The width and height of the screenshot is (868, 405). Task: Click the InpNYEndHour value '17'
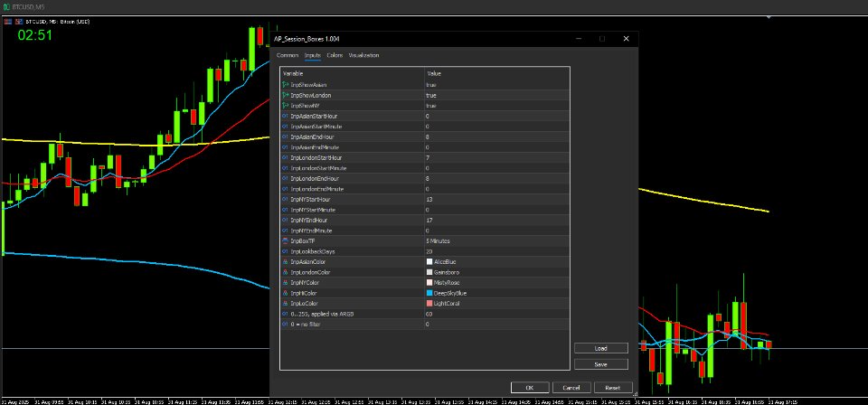(x=429, y=221)
